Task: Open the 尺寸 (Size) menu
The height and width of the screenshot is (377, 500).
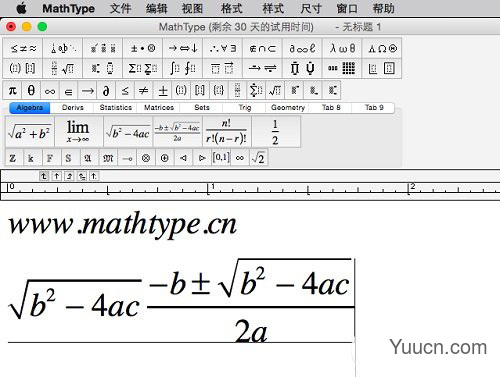Action: (x=311, y=8)
